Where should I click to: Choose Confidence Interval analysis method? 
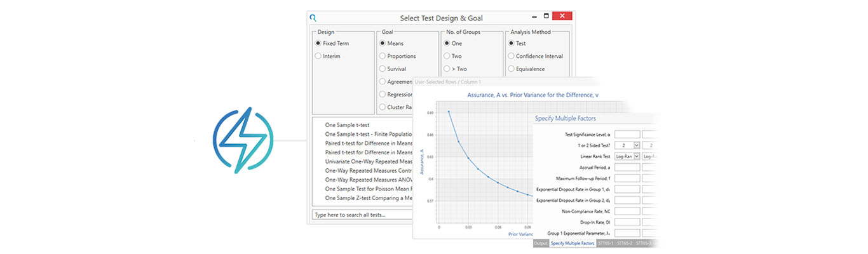click(x=511, y=56)
